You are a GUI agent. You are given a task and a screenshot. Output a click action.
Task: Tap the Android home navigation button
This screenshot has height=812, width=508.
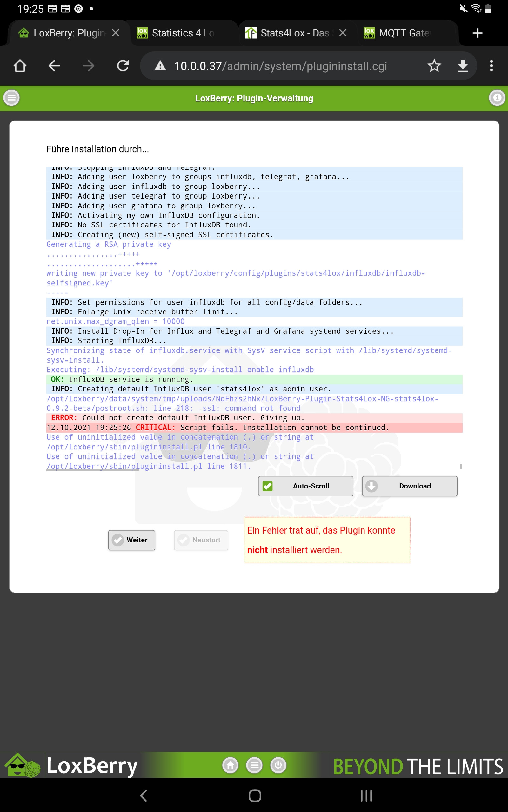coord(255,796)
